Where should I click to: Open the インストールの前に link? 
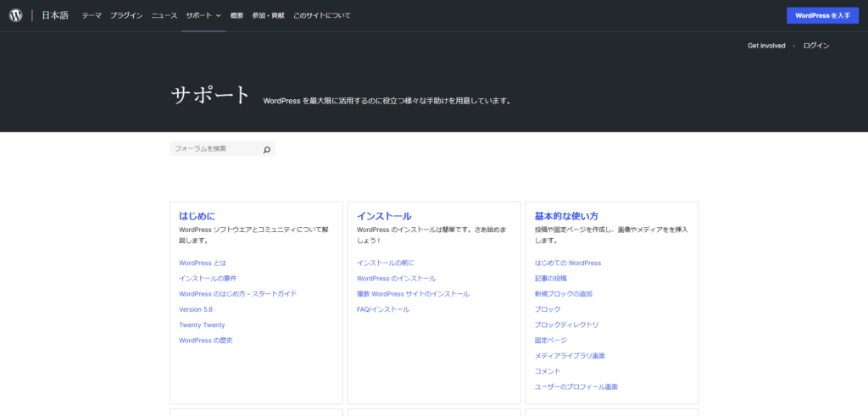pyautogui.click(x=386, y=263)
